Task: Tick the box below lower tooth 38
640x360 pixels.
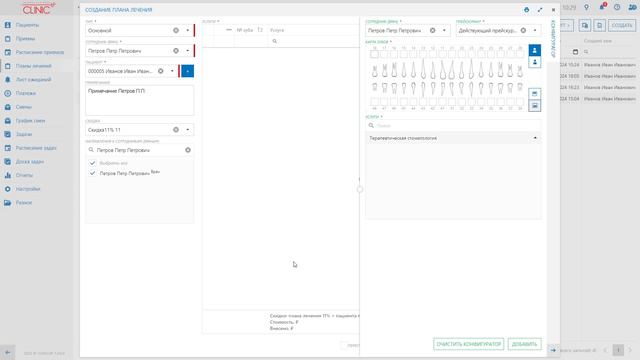Action: coord(520,101)
